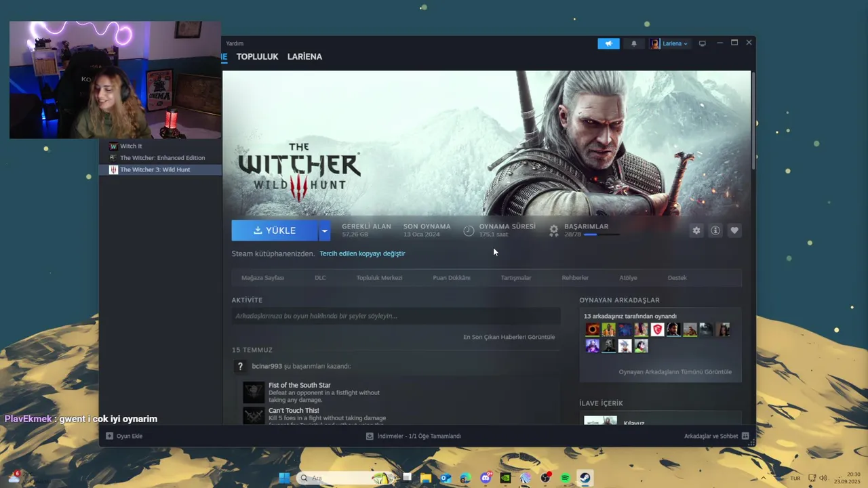Viewport: 868px width, 488px height.
Task: Click The Witcher: Enhanced Edition game icon
Action: click(x=113, y=158)
